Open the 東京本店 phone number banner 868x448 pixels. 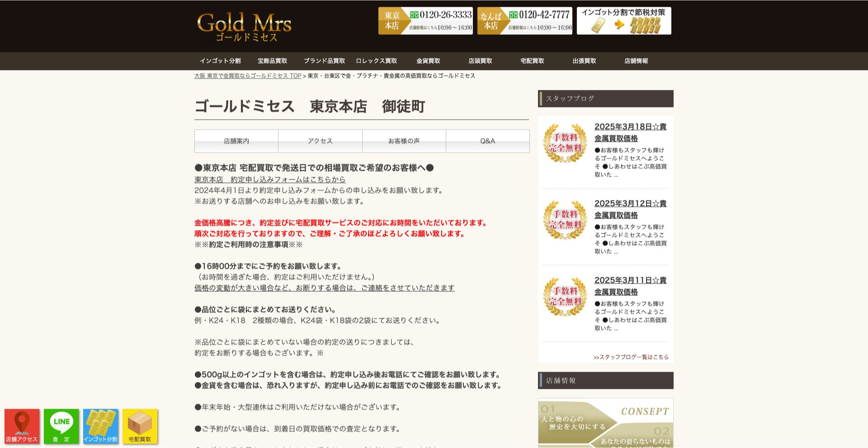425,21
